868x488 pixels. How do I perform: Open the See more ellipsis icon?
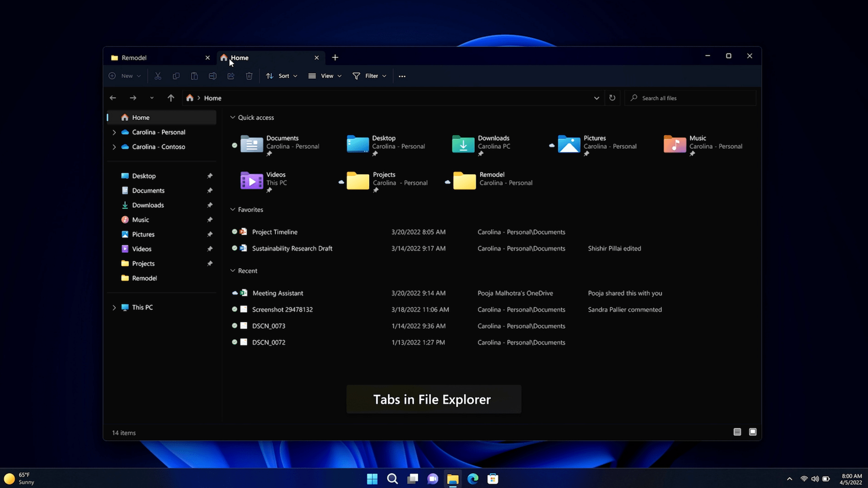pyautogui.click(x=402, y=76)
